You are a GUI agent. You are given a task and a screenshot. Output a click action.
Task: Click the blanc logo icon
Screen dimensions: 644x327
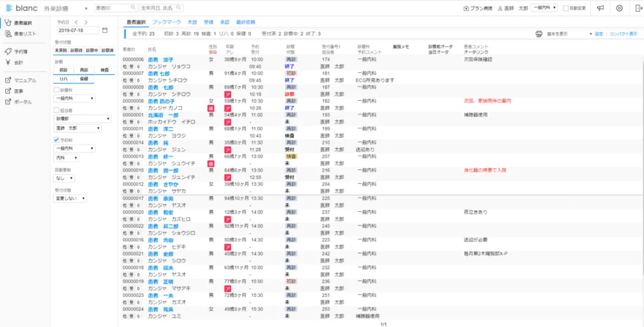coord(9,8)
